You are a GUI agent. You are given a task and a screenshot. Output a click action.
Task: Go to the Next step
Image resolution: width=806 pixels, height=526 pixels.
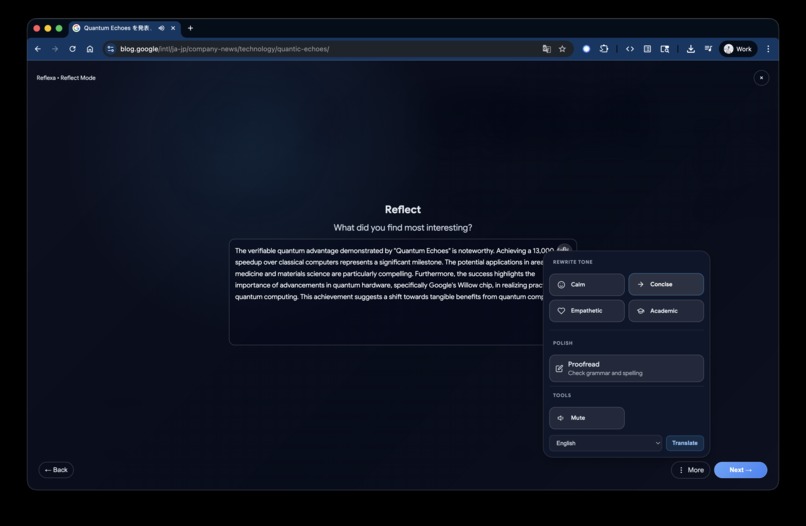740,470
